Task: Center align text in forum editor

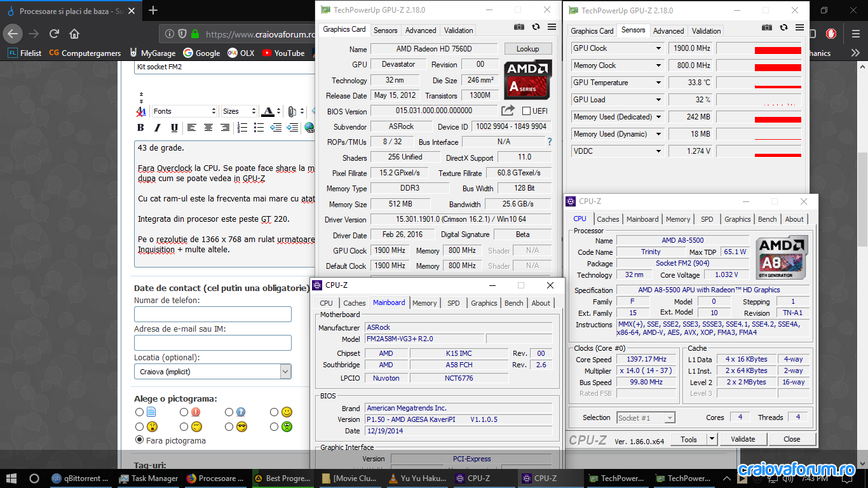Action: (208, 128)
